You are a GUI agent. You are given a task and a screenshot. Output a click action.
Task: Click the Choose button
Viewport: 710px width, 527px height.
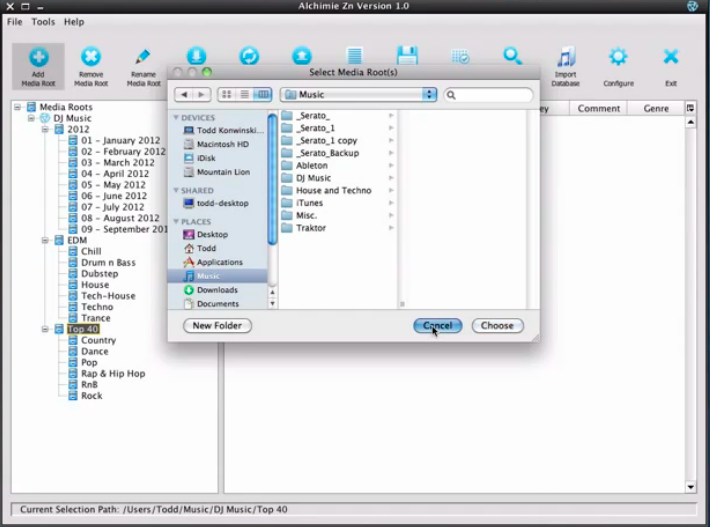(x=497, y=325)
